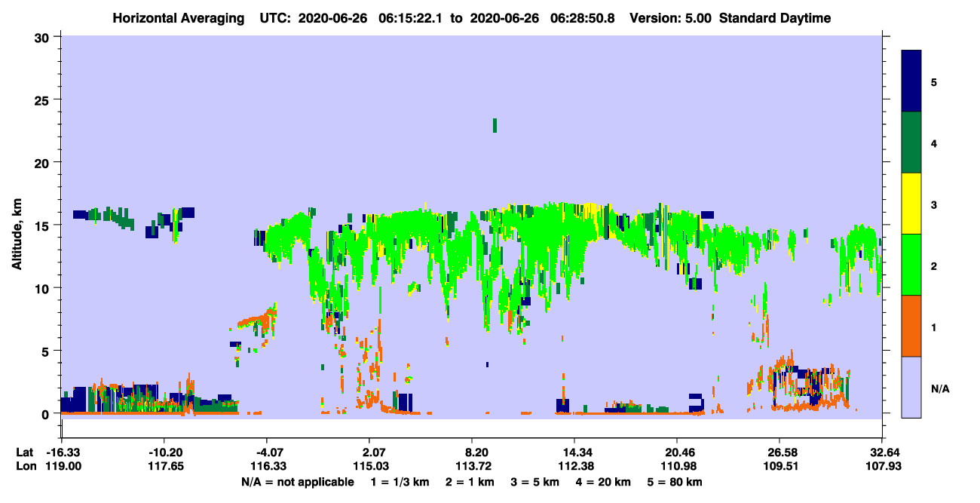Click latitude value -10.20
Viewport: 980px width, 503px height.
[x=164, y=452]
